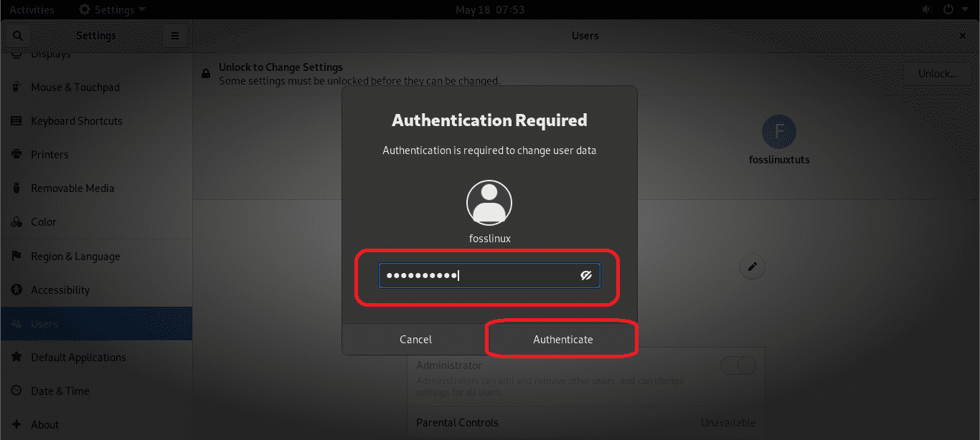Open Removable Media settings
This screenshot has width=980, height=440.
[16, 188]
